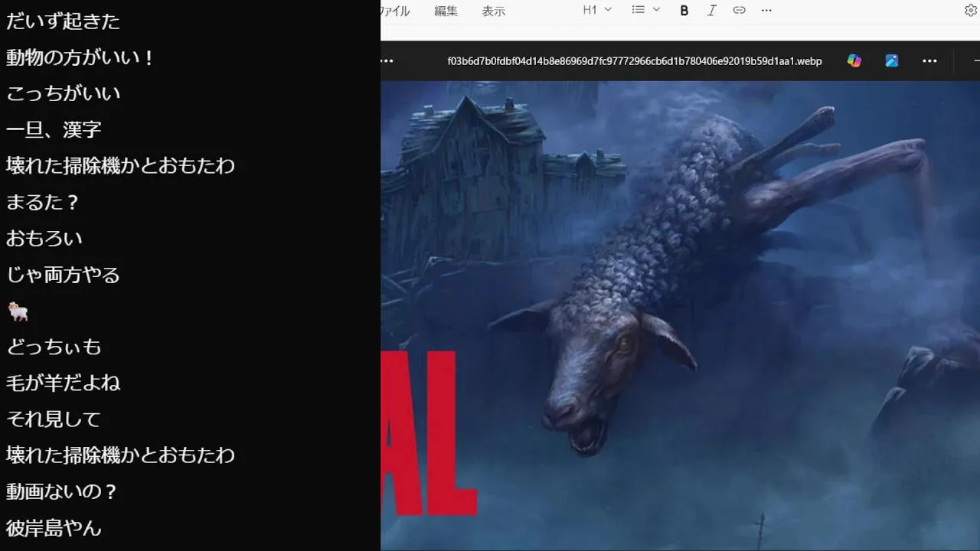
Task: Open the ellipsis menu left of the filename
Action: (x=387, y=60)
